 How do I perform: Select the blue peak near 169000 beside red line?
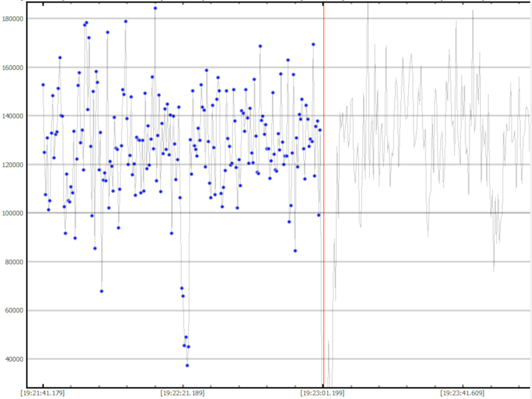(313, 45)
